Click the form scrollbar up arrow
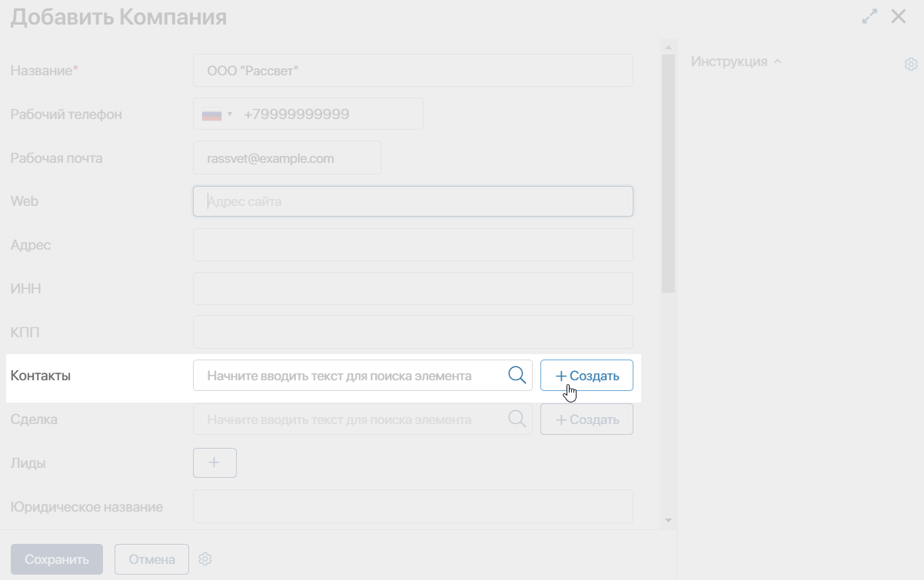 tap(668, 47)
